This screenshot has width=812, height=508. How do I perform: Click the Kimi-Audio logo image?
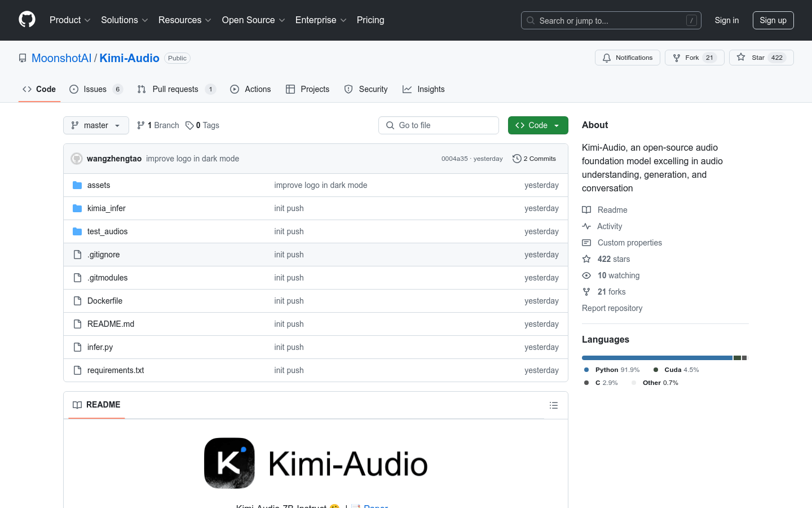coord(316,463)
